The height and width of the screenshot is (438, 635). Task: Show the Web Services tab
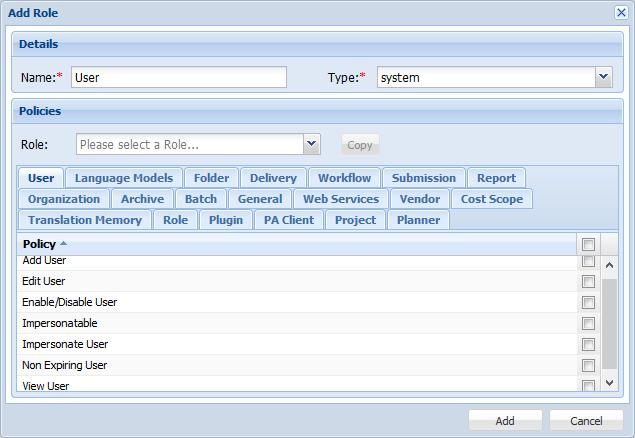(341, 199)
